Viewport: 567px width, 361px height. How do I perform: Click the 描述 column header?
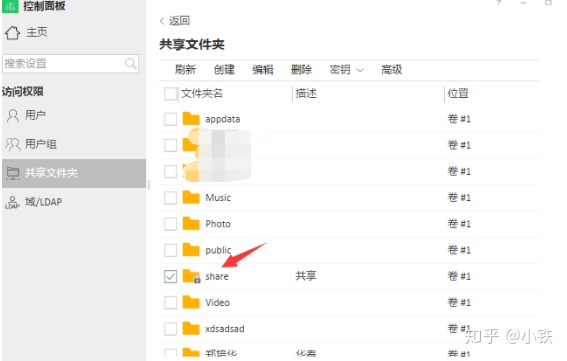(x=306, y=94)
